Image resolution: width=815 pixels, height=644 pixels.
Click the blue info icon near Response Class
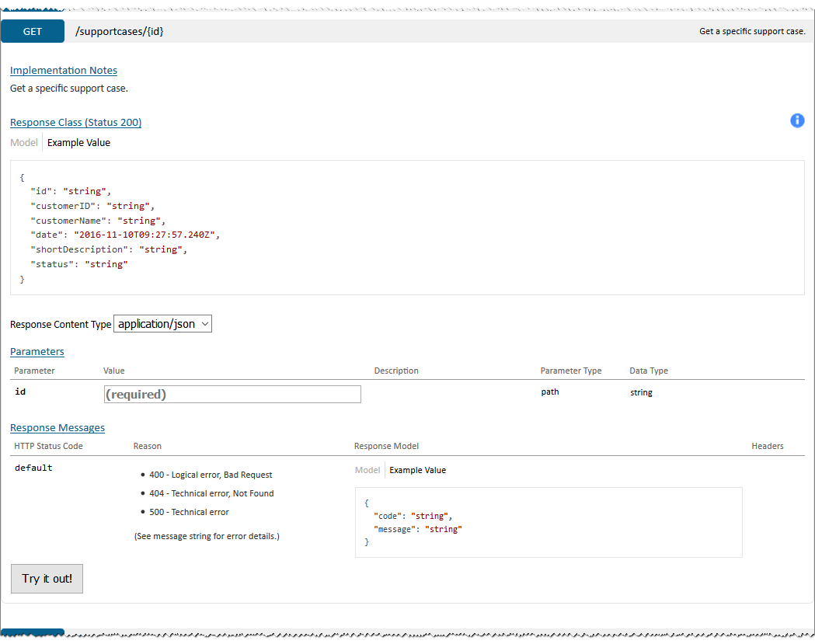point(797,120)
